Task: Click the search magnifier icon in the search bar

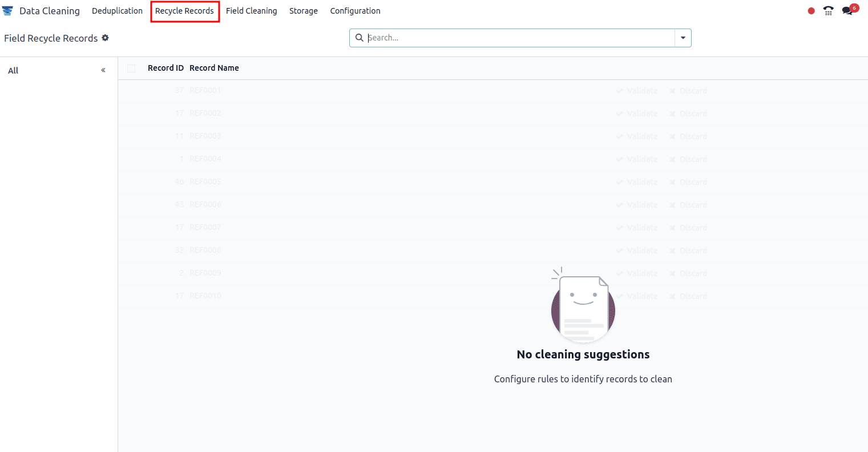Action: pos(359,38)
